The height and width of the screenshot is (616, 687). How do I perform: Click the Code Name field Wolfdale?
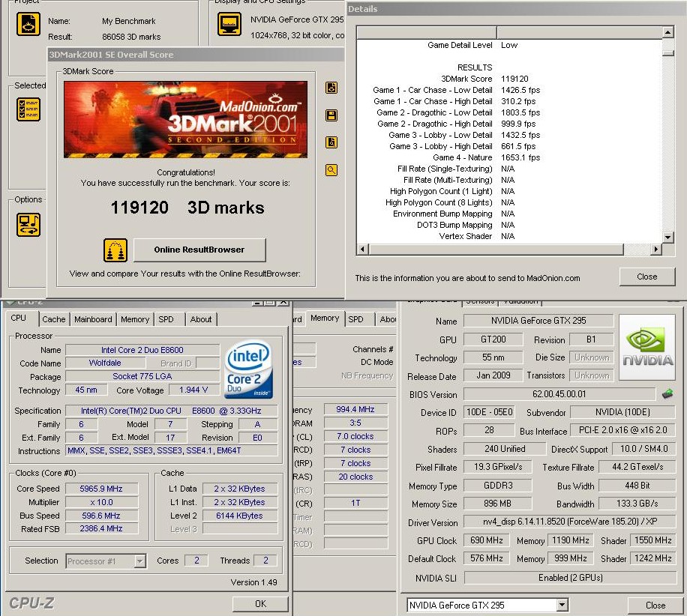tap(105, 363)
